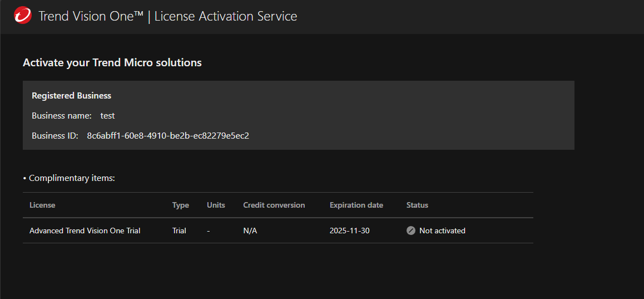Click the Activate your Trend Micro solutions heading

point(112,62)
